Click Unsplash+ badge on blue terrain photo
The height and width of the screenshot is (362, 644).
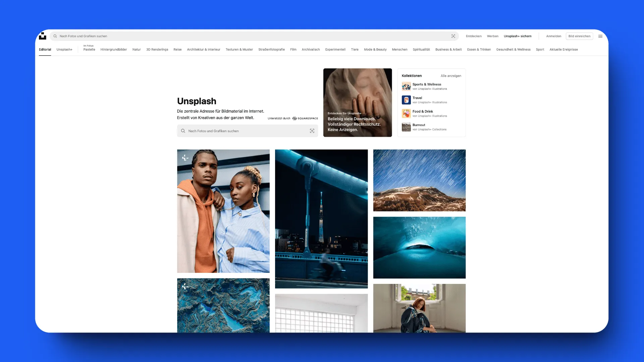tap(185, 286)
